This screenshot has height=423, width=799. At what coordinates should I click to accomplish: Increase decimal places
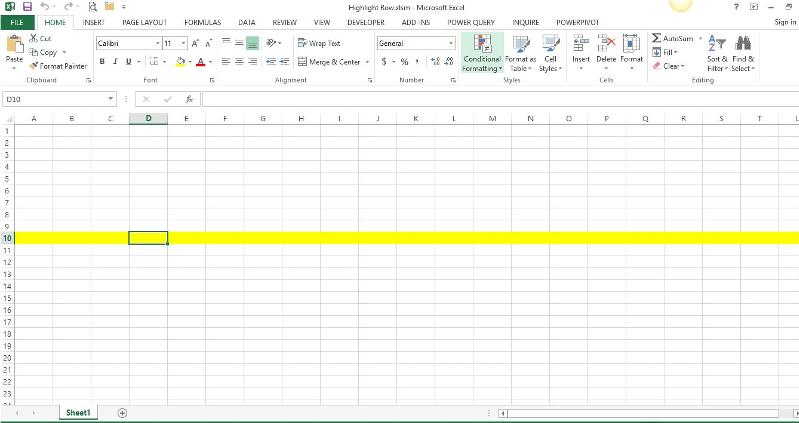435,62
